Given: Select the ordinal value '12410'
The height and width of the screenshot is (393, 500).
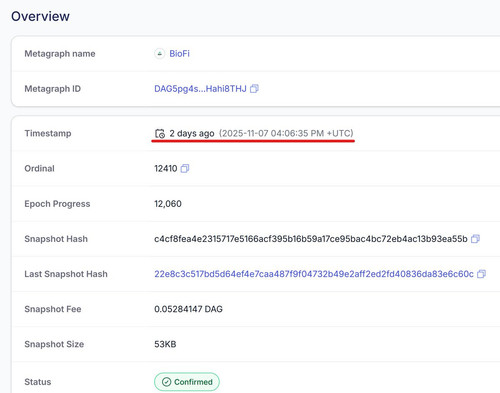Looking at the screenshot, I should 166,168.
